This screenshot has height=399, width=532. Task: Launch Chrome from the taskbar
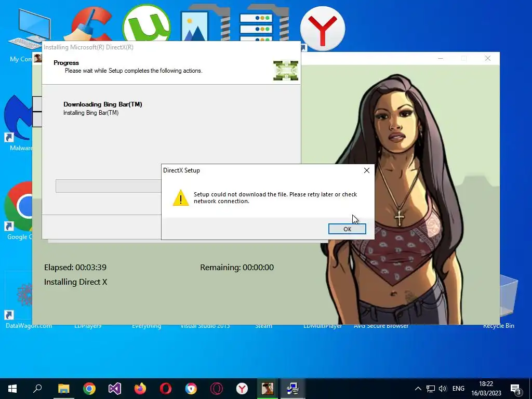(89, 389)
